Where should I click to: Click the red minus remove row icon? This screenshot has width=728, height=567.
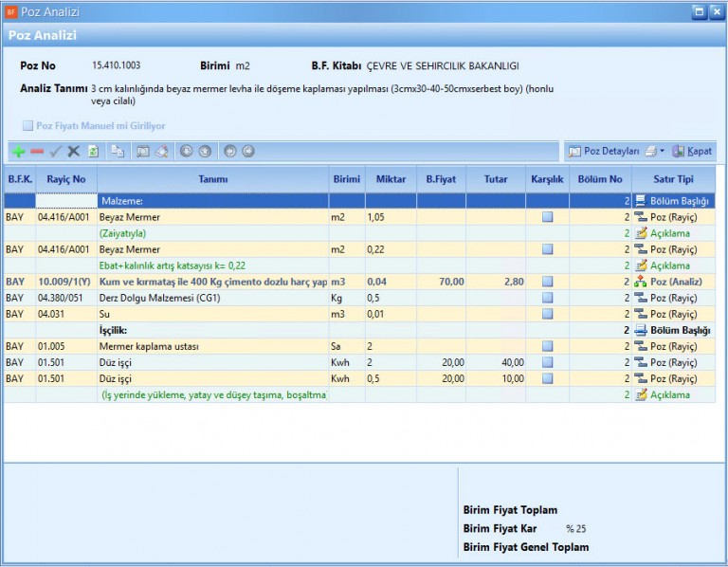(37, 152)
